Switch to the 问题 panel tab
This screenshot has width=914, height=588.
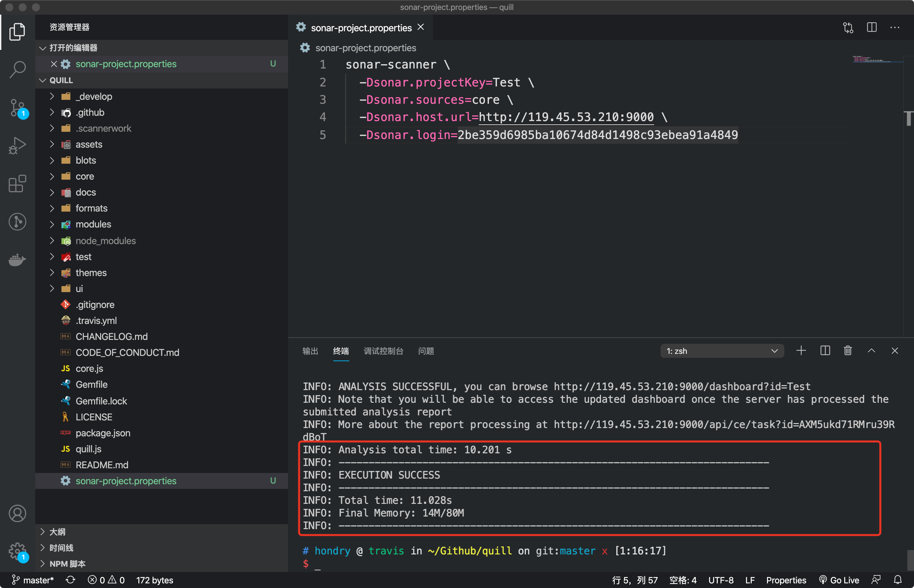point(426,351)
